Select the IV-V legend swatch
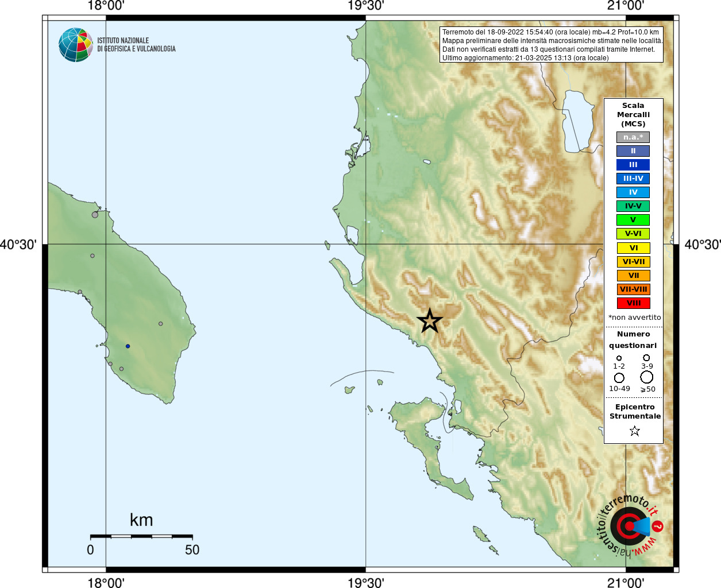721x588 pixels. pos(633,206)
